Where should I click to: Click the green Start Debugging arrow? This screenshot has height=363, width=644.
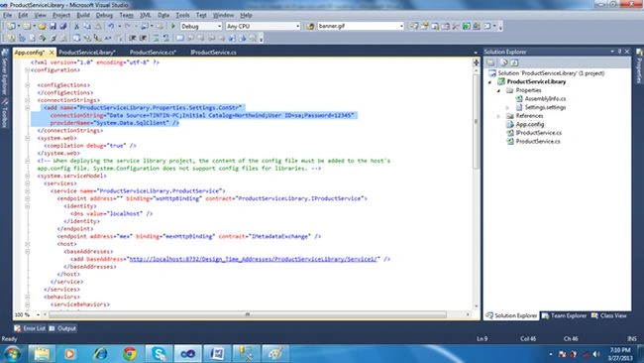[173, 27]
